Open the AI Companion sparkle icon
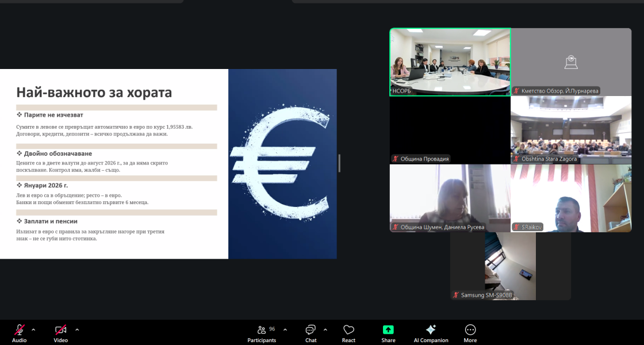Image resolution: width=644 pixels, height=345 pixels. click(x=431, y=330)
